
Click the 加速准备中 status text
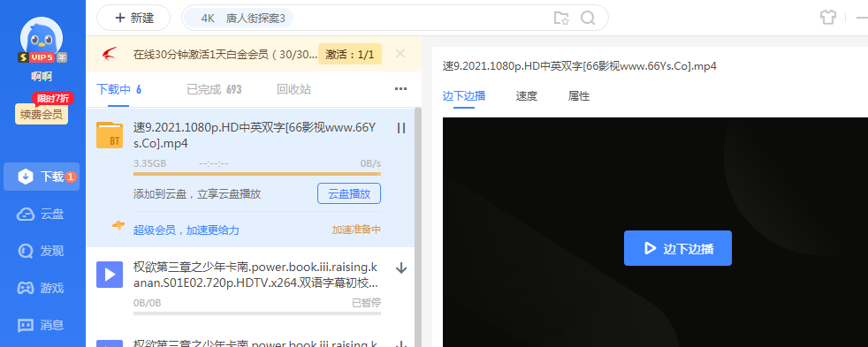coord(356,230)
